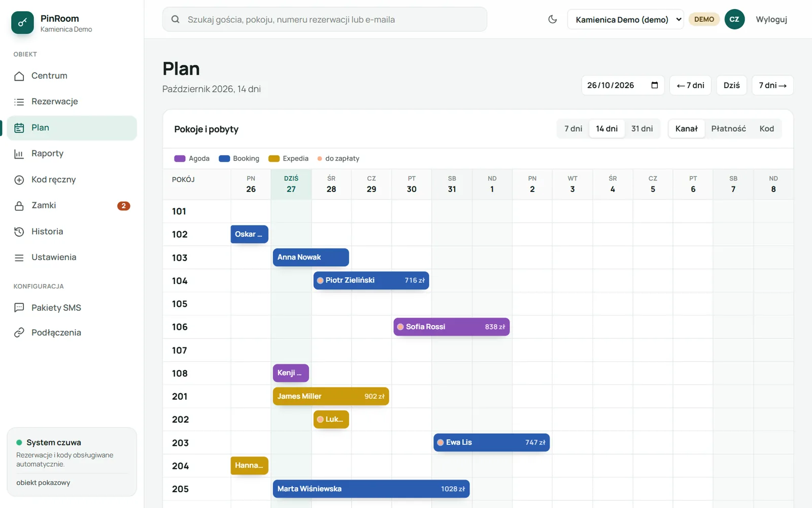Click the Anna Nowak booking bar
The height and width of the screenshot is (508, 812).
[311, 257]
